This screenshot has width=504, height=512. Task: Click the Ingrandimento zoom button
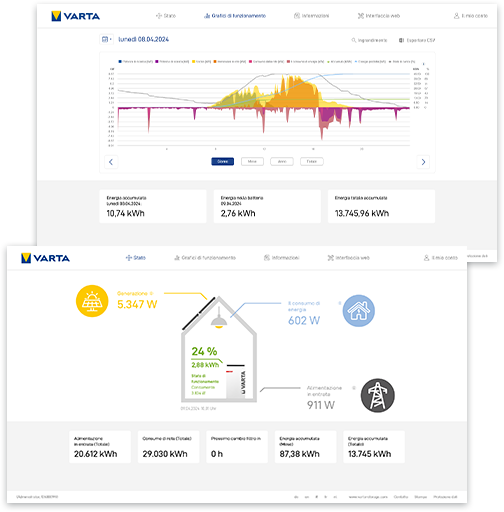click(369, 40)
